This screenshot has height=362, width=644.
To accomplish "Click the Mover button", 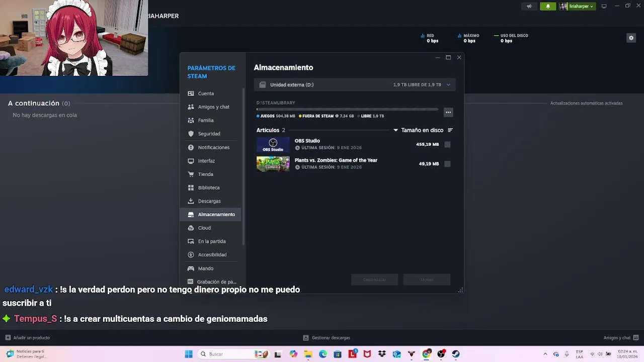I will [x=427, y=280].
